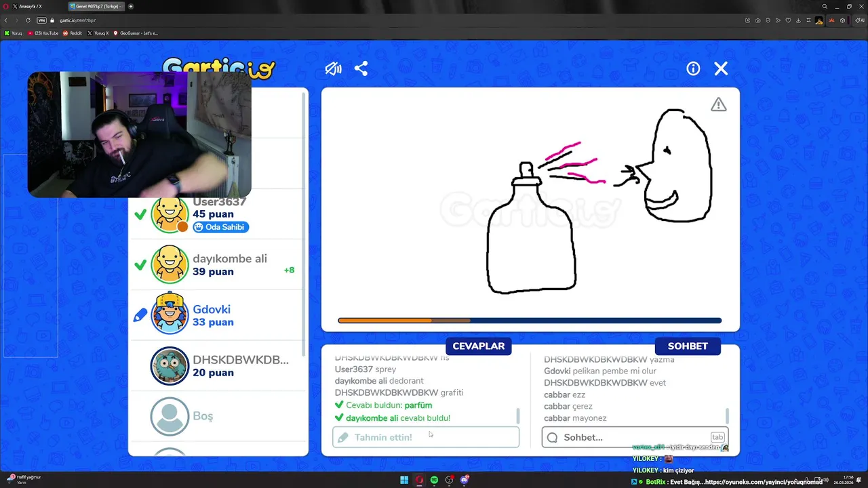Open the Yoruq Kick bookmark
The width and height of the screenshot is (868, 488).
[14, 33]
